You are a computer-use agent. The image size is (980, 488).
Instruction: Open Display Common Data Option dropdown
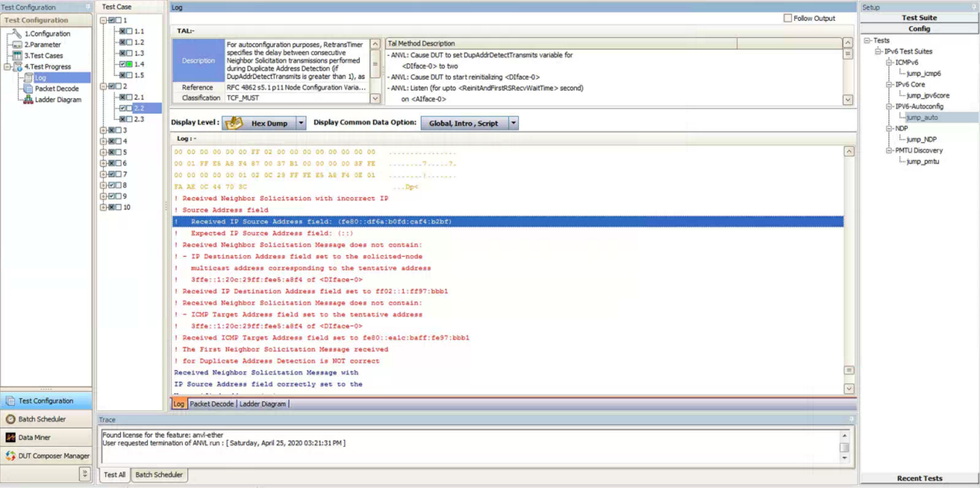513,123
